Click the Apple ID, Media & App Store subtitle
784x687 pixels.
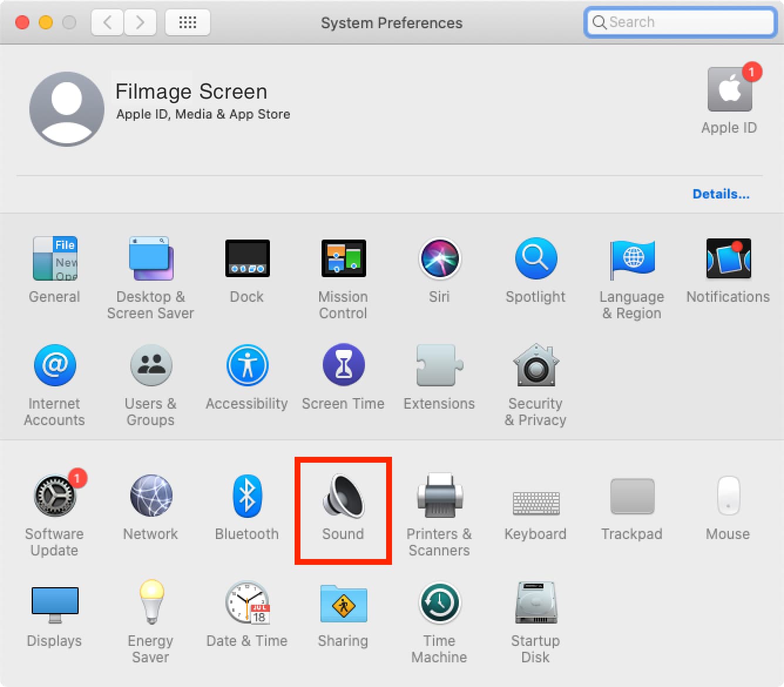pyautogui.click(x=203, y=114)
